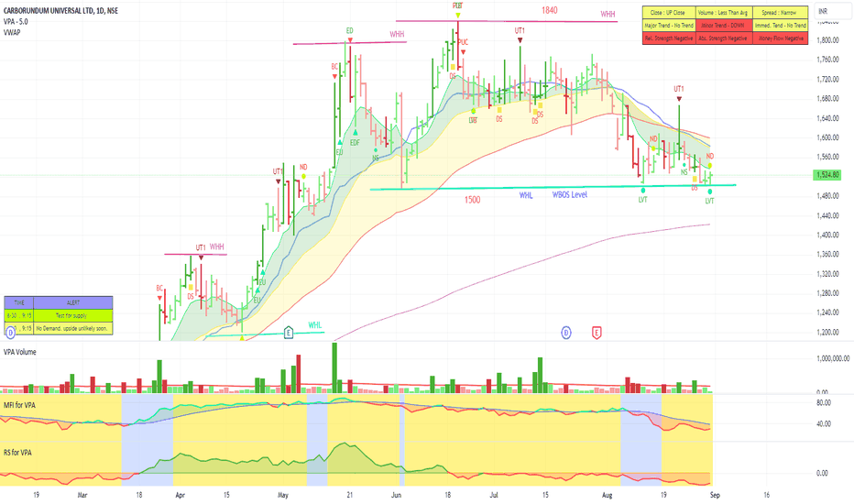The width and height of the screenshot is (854, 504).
Task: Click the WHH label near ED marker
Action: click(397, 34)
